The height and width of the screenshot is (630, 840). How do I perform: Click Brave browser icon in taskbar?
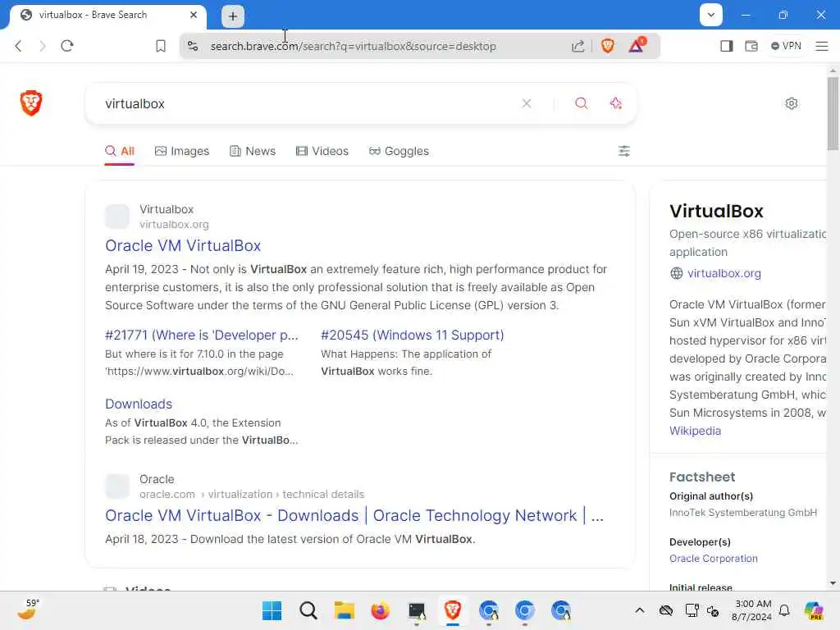pos(453,610)
